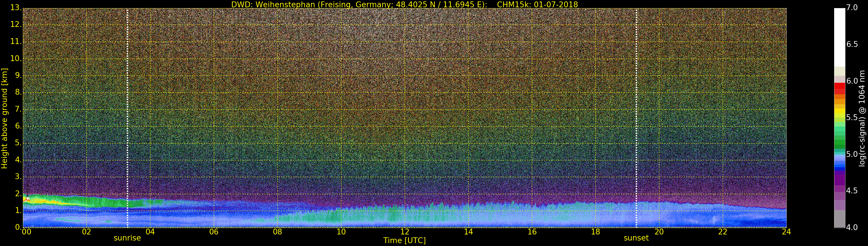The image size is (868, 246).
Task: Click the '12' time axis tick label
Action: [405, 232]
